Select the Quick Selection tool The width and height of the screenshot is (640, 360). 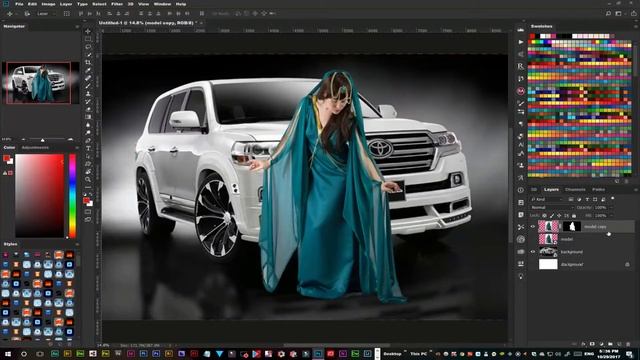pos(88,55)
